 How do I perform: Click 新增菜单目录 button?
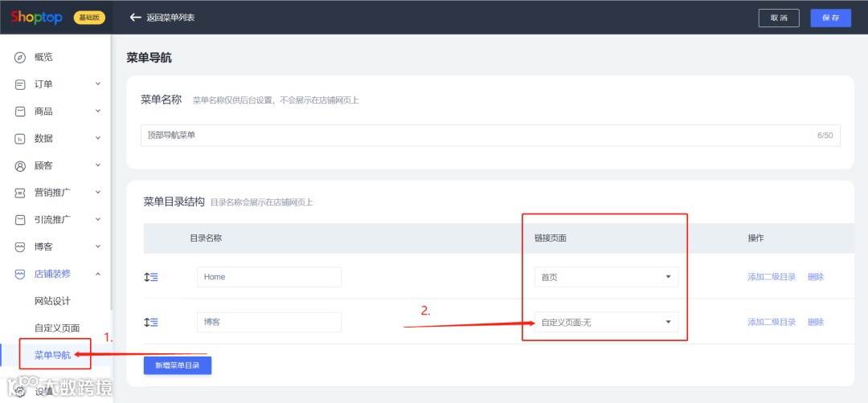pyautogui.click(x=177, y=365)
